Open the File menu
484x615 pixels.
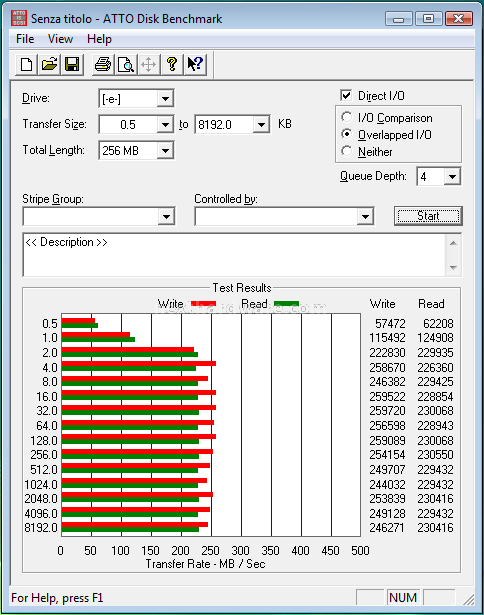point(25,39)
